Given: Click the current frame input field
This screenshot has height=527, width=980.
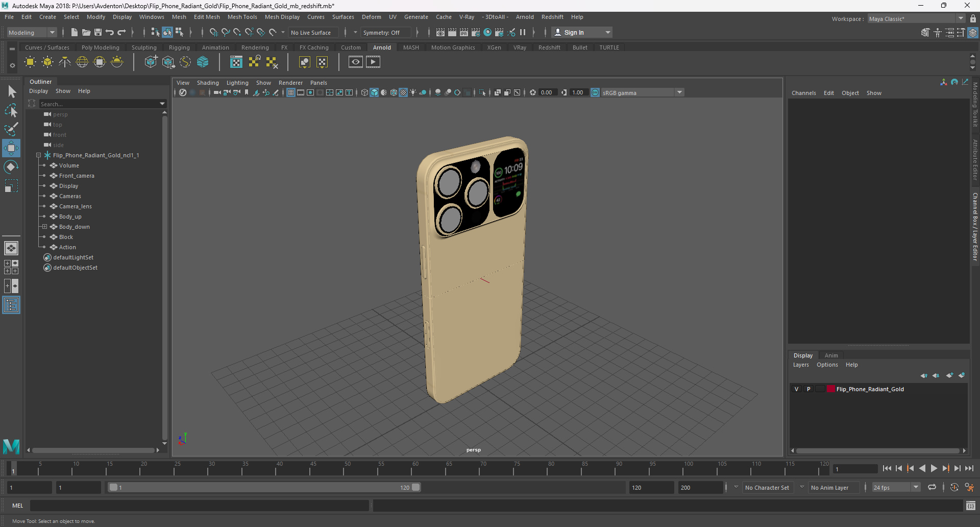Looking at the screenshot, I should pos(855,469).
